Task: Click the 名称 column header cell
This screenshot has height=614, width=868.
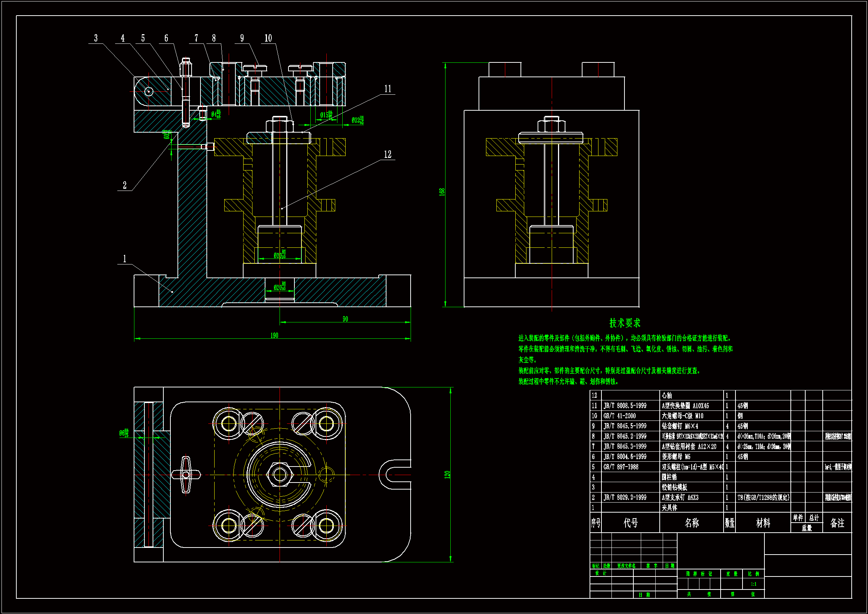Action: (x=691, y=523)
